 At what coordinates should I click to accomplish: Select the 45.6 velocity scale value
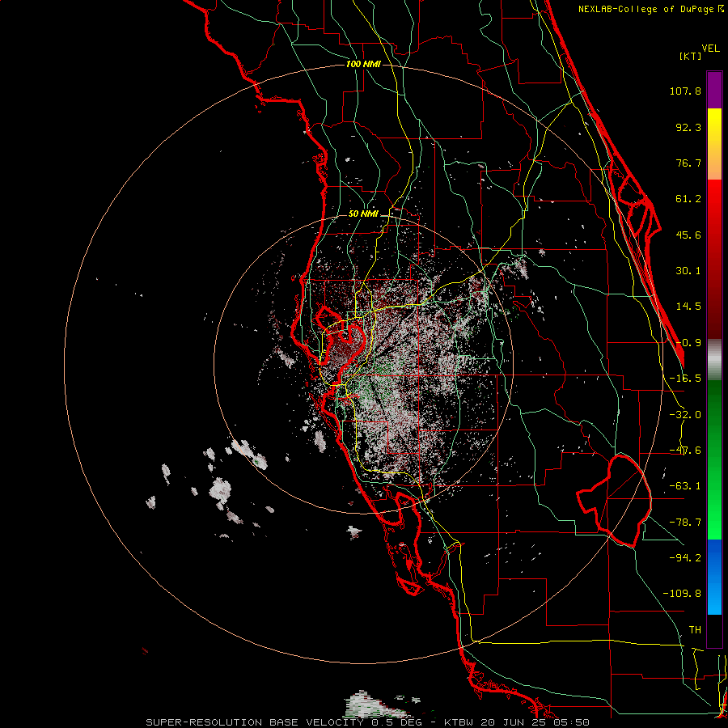pyautogui.click(x=688, y=235)
